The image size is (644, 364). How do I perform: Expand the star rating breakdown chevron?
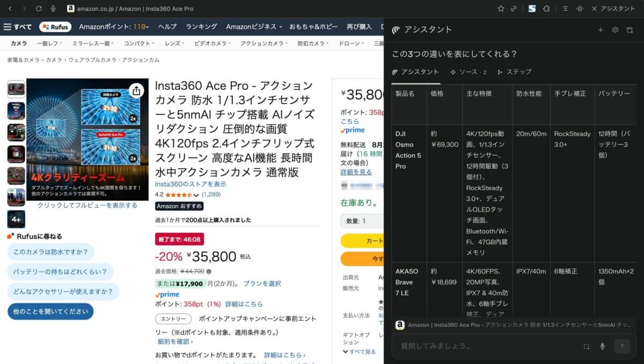(196, 195)
